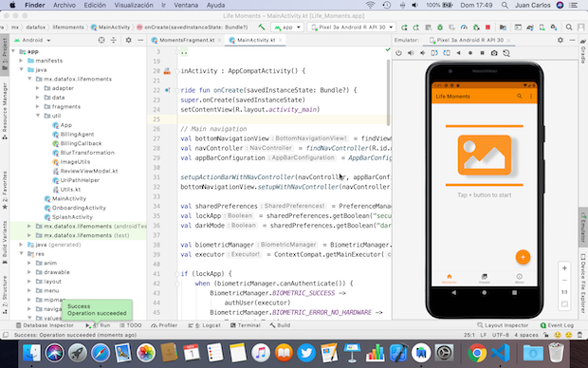The width and height of the screenshot is (588, 368).
Task: Collapse the java folder
Action: pyautogui.click(x=21, y=70)
